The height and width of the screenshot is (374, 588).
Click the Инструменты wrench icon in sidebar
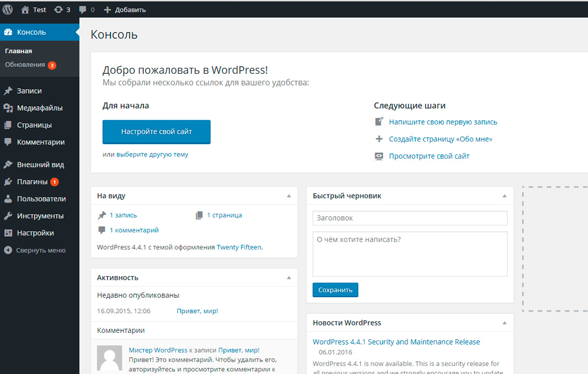tap(8, 216)
